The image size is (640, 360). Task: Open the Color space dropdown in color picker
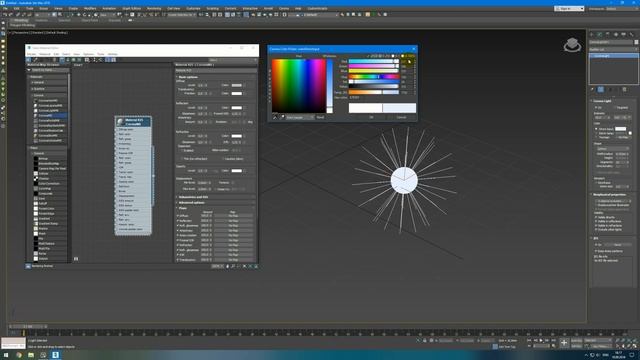coord(300,117)
